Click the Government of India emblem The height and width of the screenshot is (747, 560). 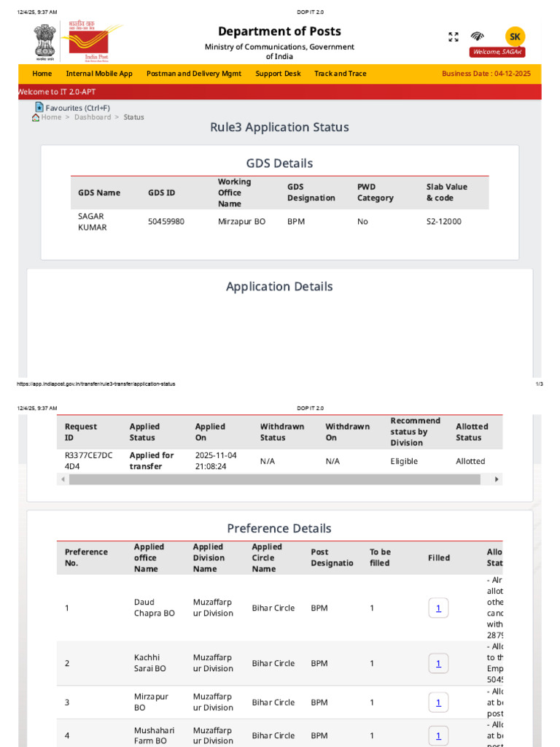pos(44,42)
